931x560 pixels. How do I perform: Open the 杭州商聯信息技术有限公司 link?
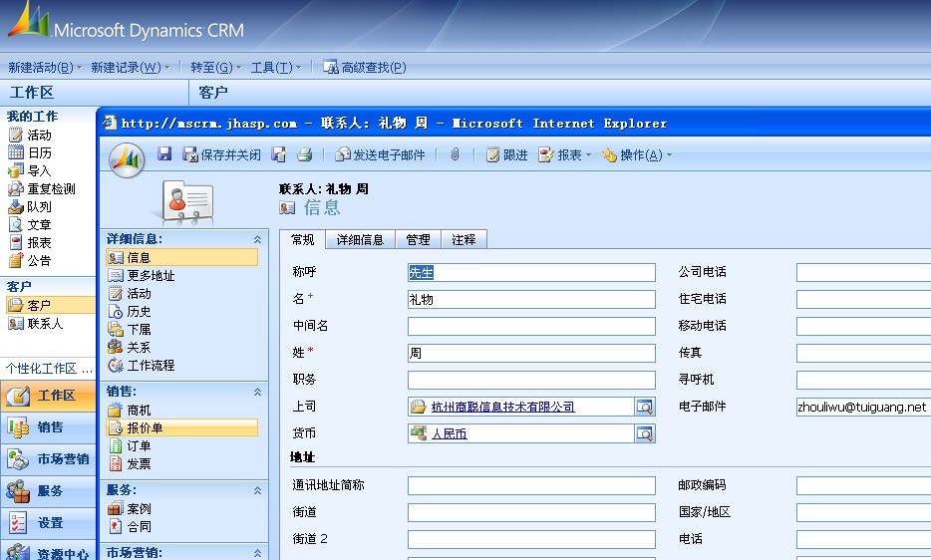[503, 407]
